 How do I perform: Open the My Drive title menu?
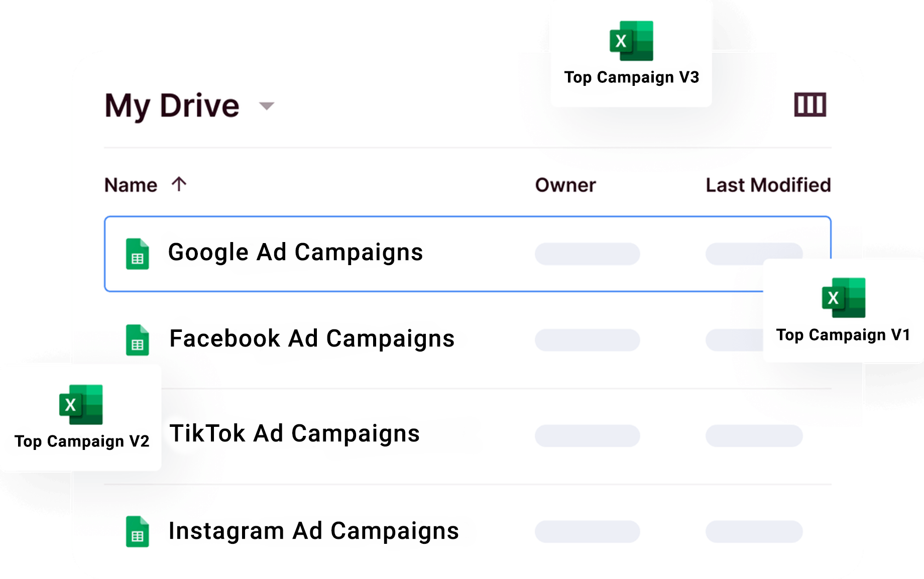click(x=172, y=106)
